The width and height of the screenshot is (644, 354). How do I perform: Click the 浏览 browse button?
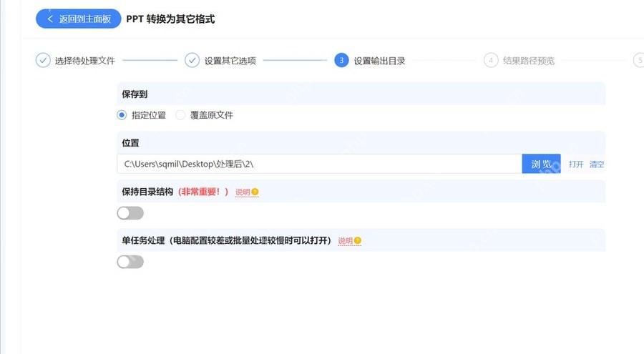click(x=542, y=164)
